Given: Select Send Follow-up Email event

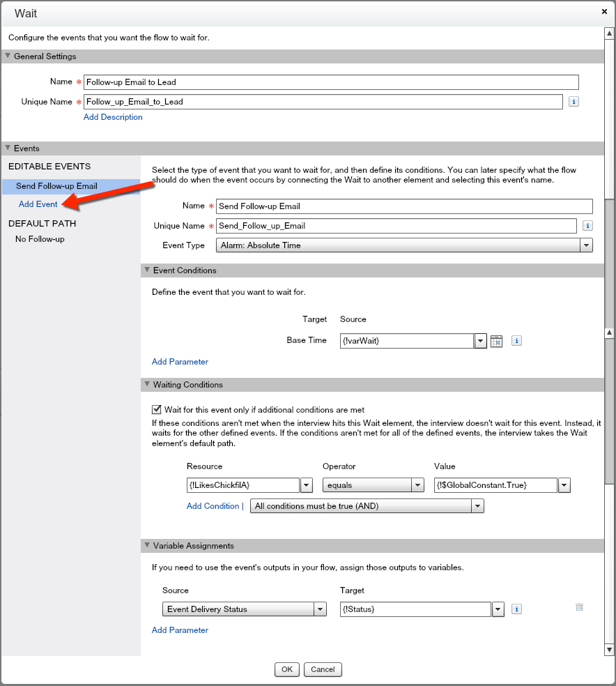Looking at the screenshot, I should click(x=56, y=186).
